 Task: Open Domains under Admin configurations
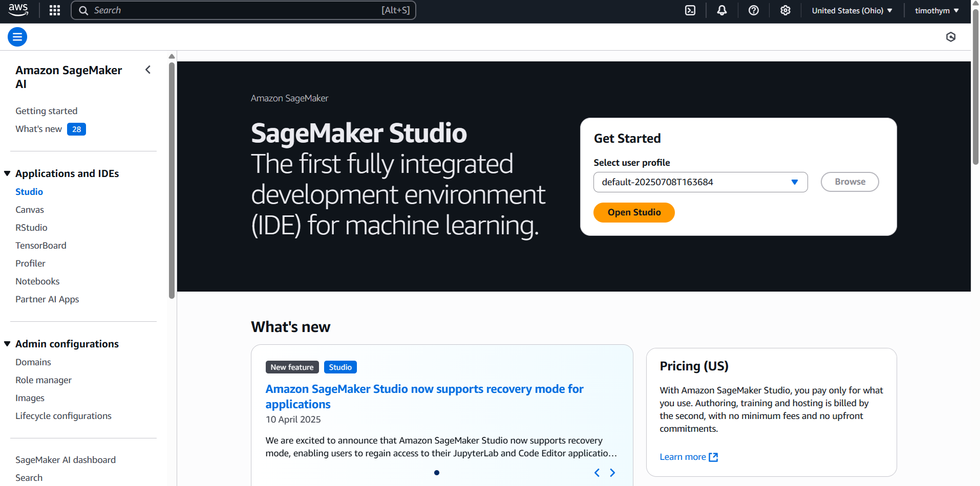tap(33, 362)
